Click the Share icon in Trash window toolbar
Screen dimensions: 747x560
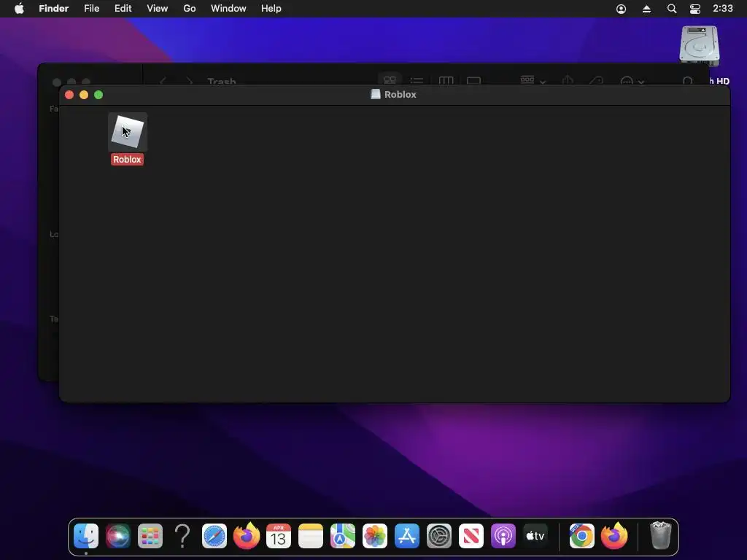pyautogui.click(x=568, y=80)
